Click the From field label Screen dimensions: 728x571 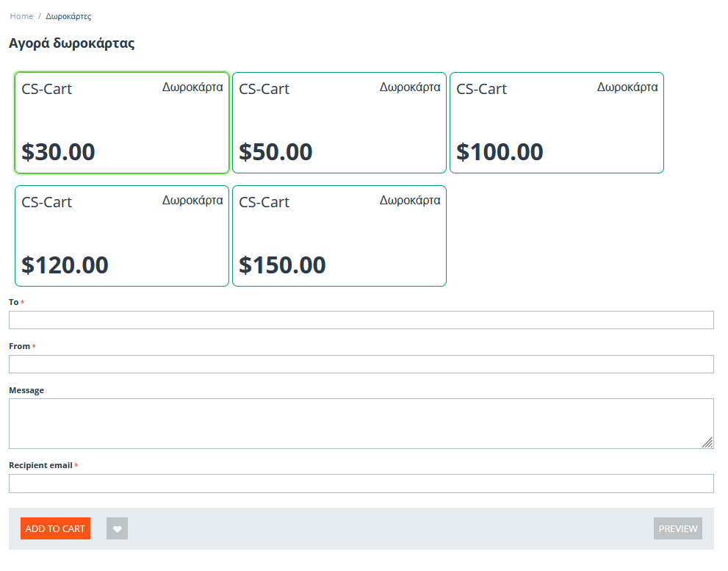tap(20, 346)
